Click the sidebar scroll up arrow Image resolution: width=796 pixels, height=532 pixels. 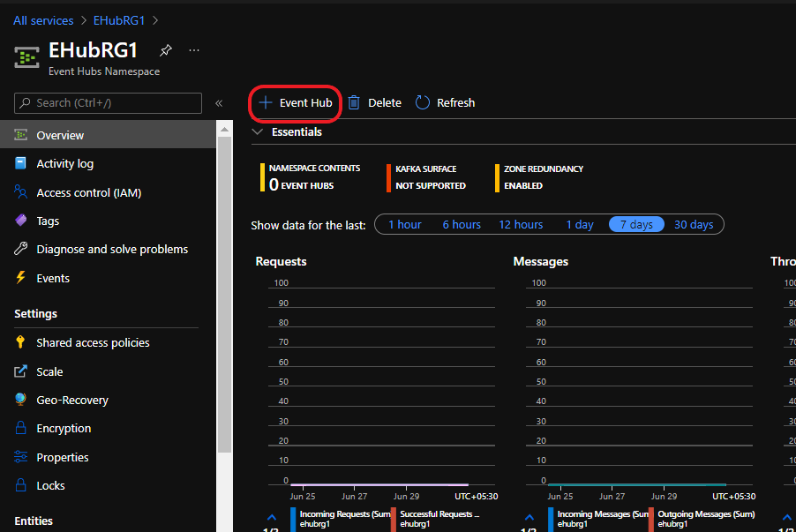coord(224,130)
